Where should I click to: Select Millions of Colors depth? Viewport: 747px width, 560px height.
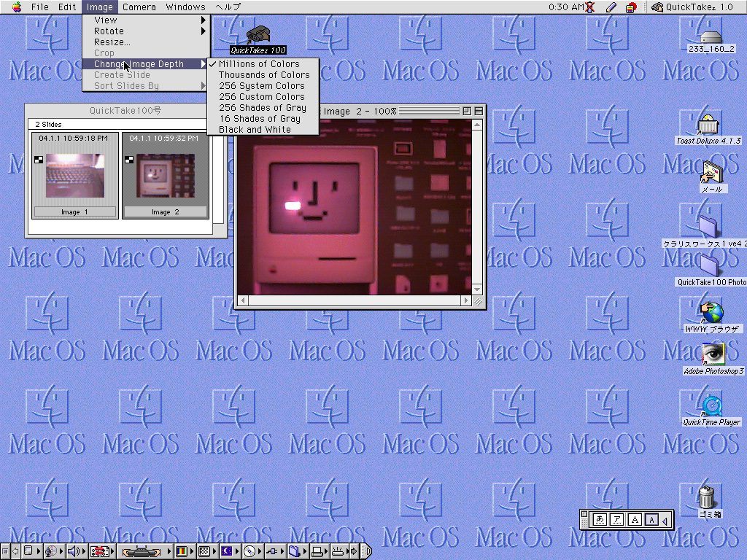coord(263,64)
